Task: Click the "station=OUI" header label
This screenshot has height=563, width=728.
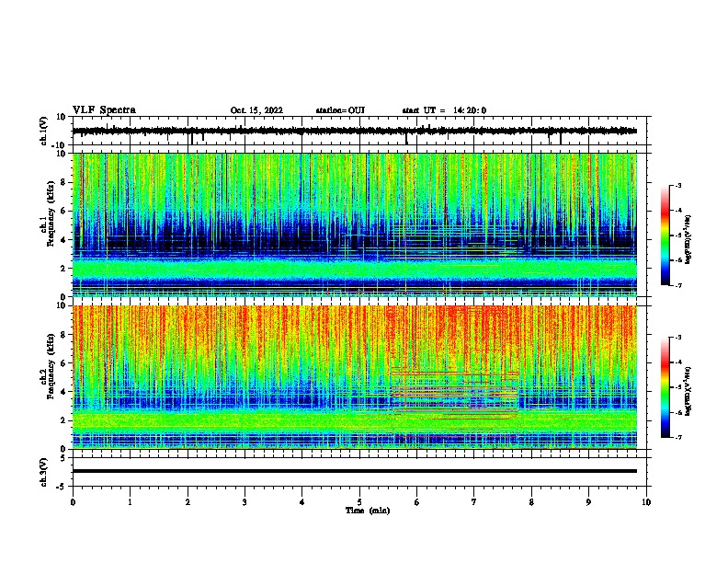Action: [340, 110]
